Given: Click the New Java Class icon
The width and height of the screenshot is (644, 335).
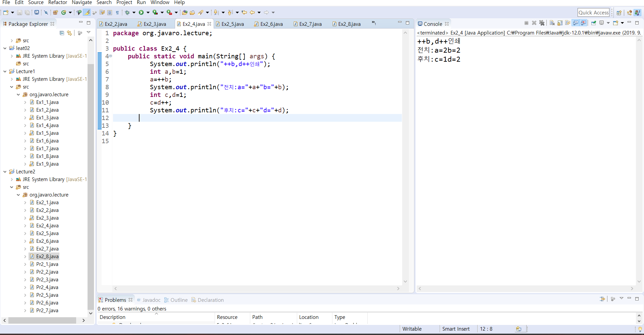Looking at the screenshot, I should (x=63, y=12).
